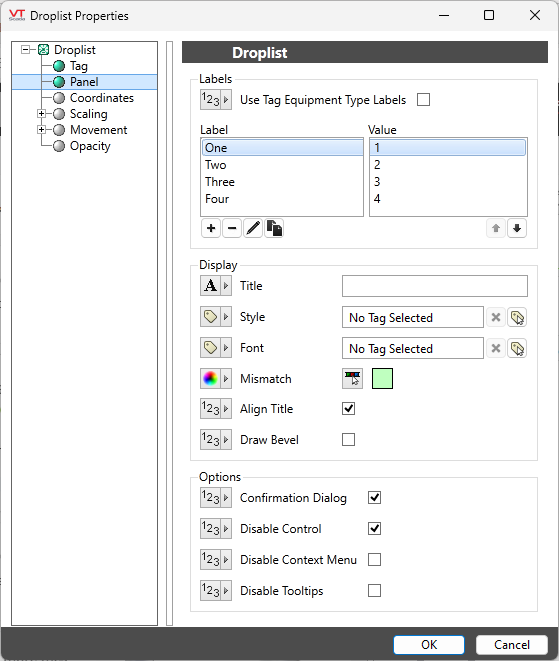This screenshot has height=661, width=559.
Task: Enable Use Tag Equipment Type Labels checkbox
Action: click(x=423, y=100)
